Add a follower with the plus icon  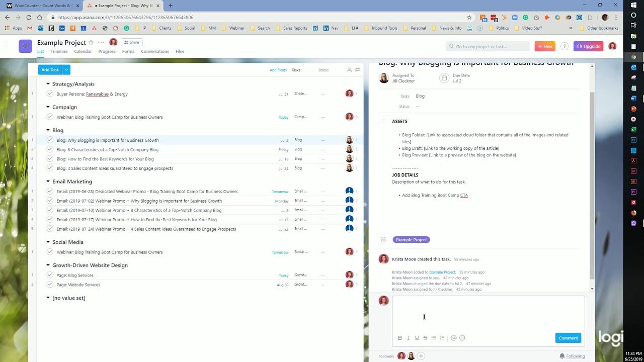421,356
